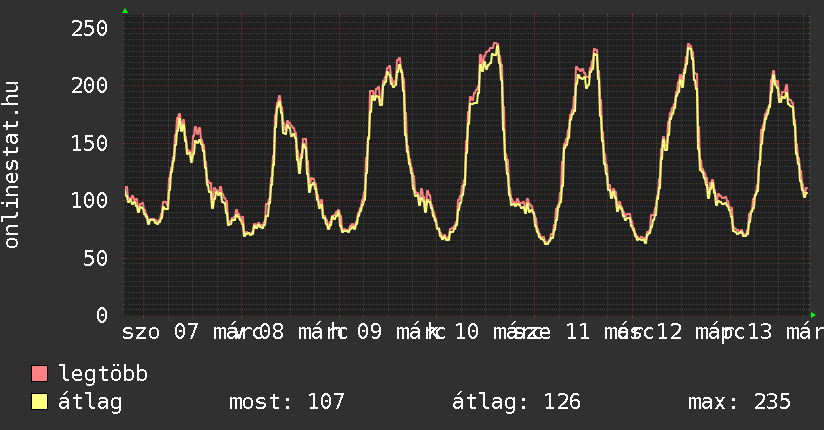
Task: Click the green arrow at X-axis right end
Action: tap(814, 315)
